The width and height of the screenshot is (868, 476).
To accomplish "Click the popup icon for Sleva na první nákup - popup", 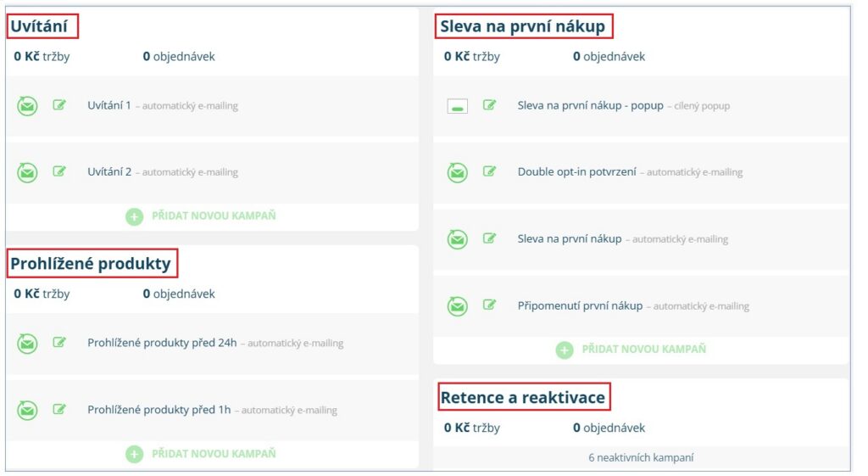I will coord(458,107).
